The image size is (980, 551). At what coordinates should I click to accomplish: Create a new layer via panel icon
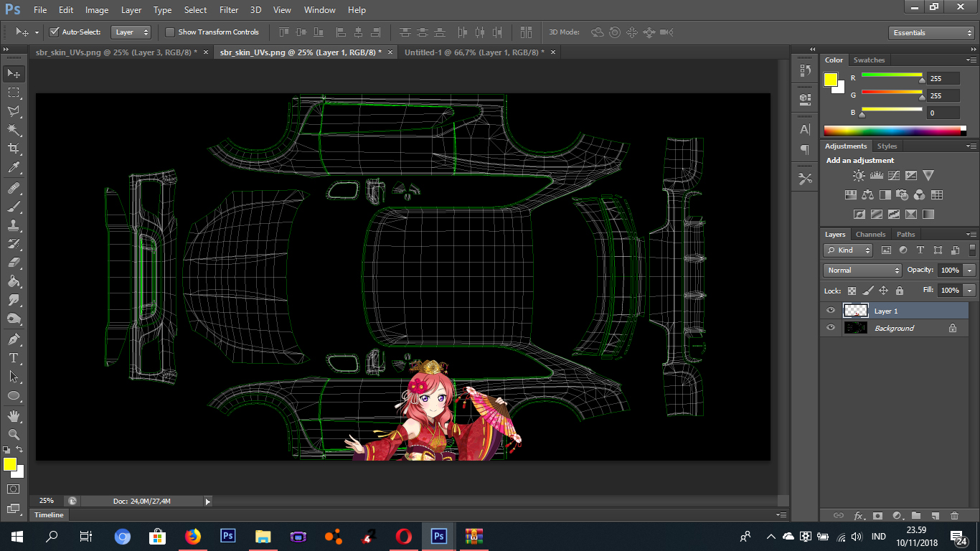935,515
